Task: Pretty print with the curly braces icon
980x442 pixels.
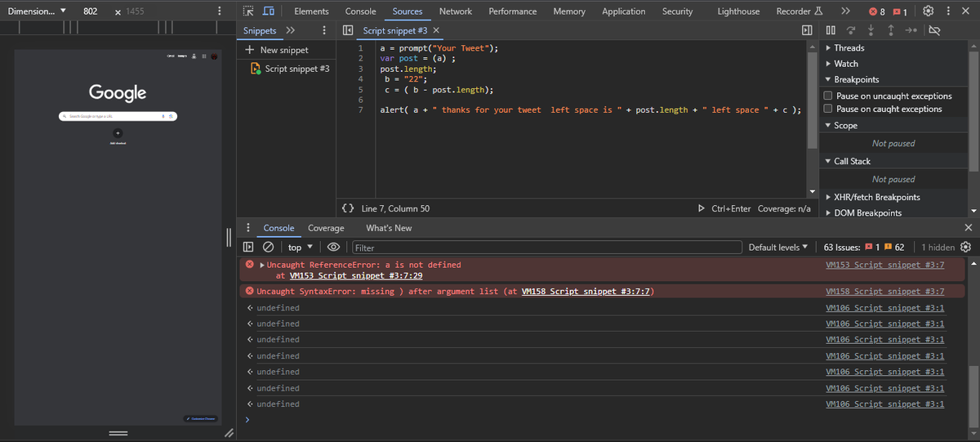Action: click(347, 208)
